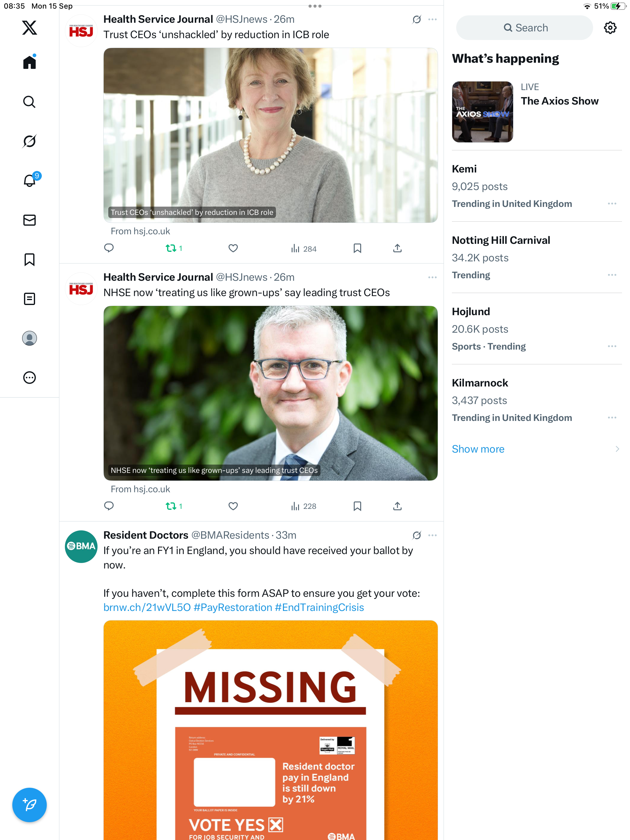The width and height of the screenshot is (630, 840).
Task: Like the 'unshackled' Trust CEOs post
Action: (233, 248)
